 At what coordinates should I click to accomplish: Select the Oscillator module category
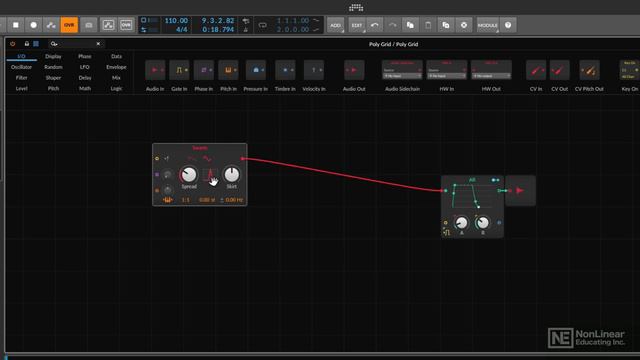21,67
